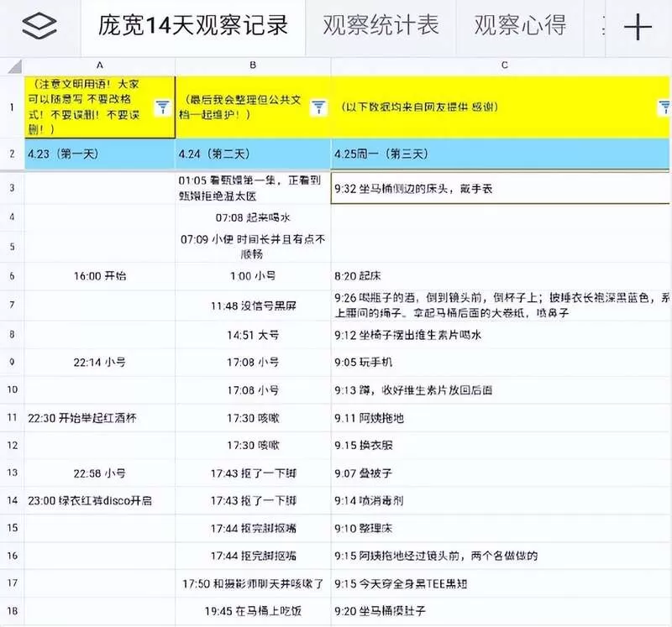
Task: Select cell 8:20 起床
Action: point(501,276)
